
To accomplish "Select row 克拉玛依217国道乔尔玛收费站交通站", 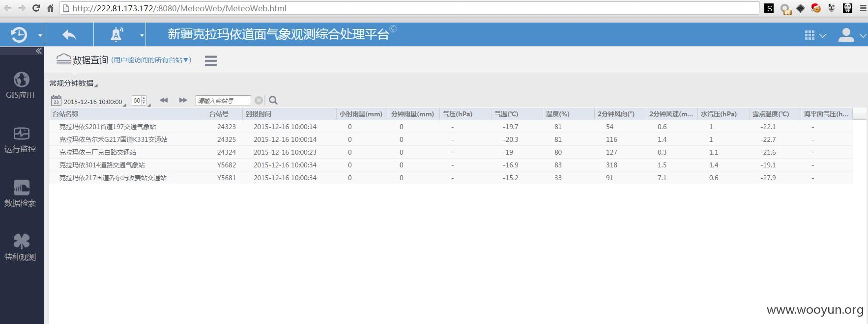I will pyautogui.click(x=451, y=178).
